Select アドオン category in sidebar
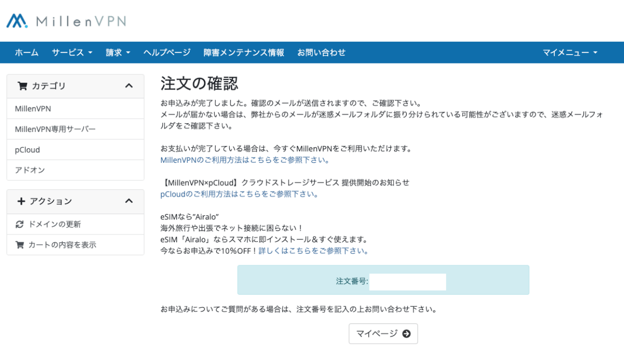Screen dimensions: 624x364 pyautogui.click(x=75, y=170)
